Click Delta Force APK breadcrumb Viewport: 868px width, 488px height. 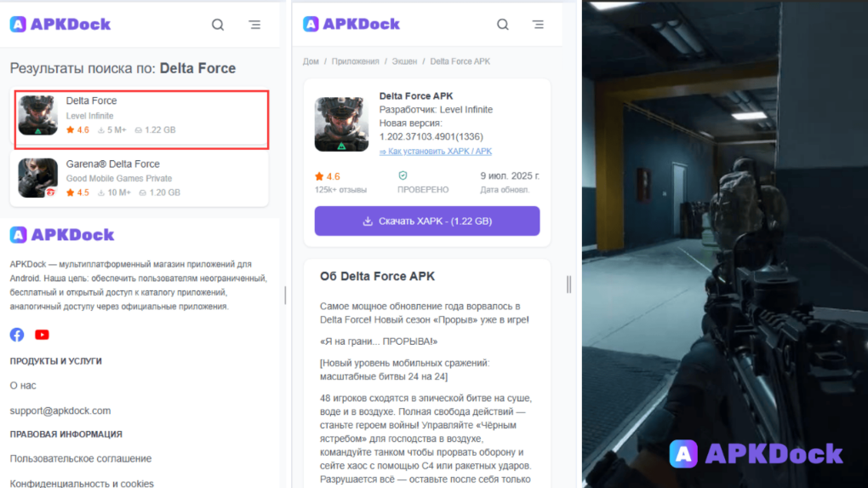(460, 61)
